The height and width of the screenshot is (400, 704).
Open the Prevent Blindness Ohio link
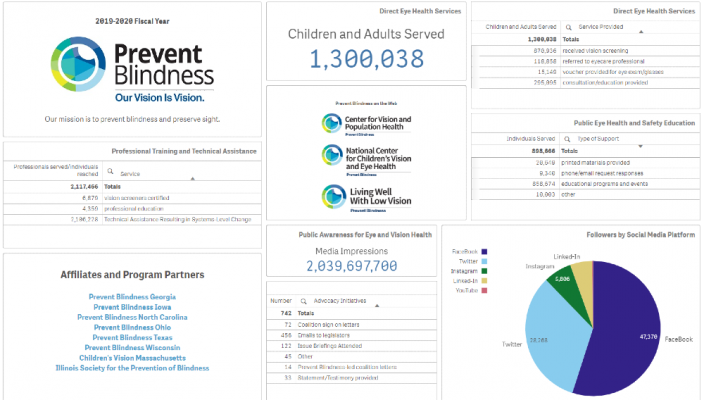click(x=132, y=327)
